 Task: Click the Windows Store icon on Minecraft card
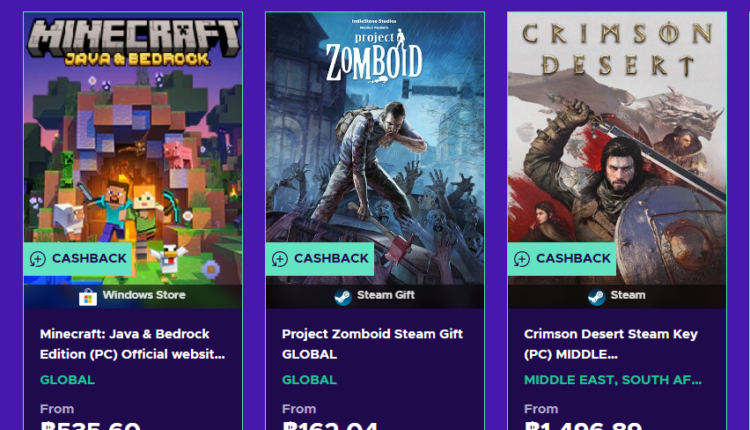click(x=88, y=296)
